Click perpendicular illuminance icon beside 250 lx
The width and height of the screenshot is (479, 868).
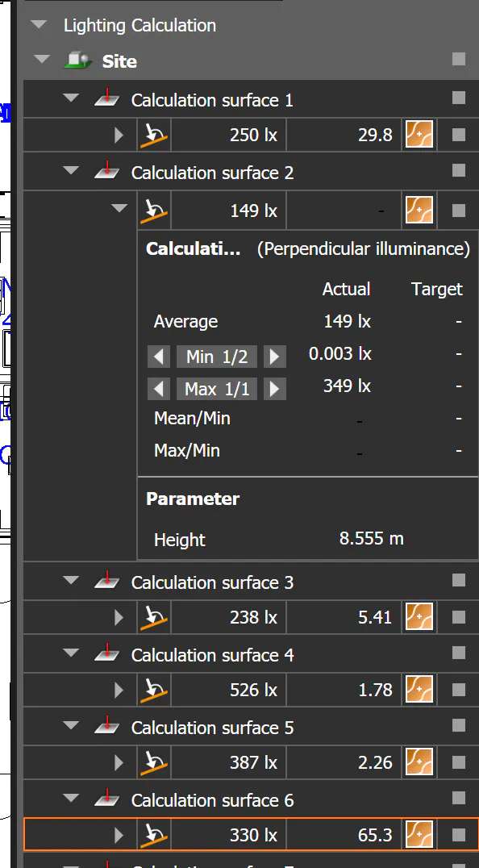154,135
